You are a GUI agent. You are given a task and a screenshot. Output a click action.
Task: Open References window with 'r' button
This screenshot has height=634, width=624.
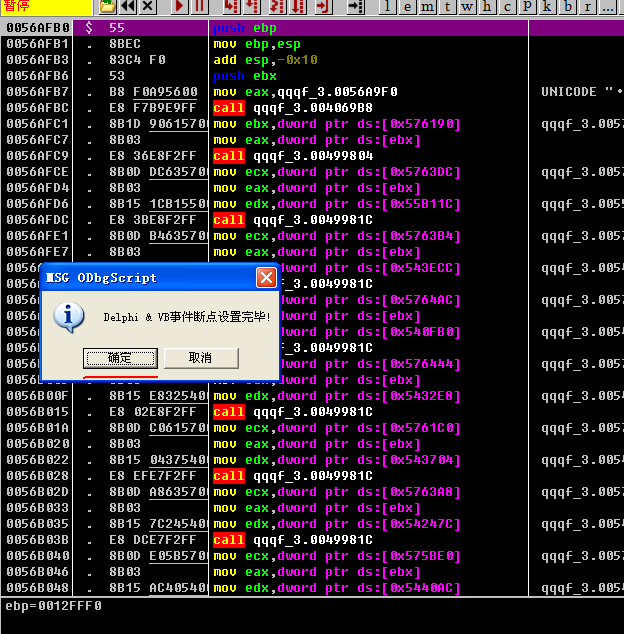[x=588, y=6]
